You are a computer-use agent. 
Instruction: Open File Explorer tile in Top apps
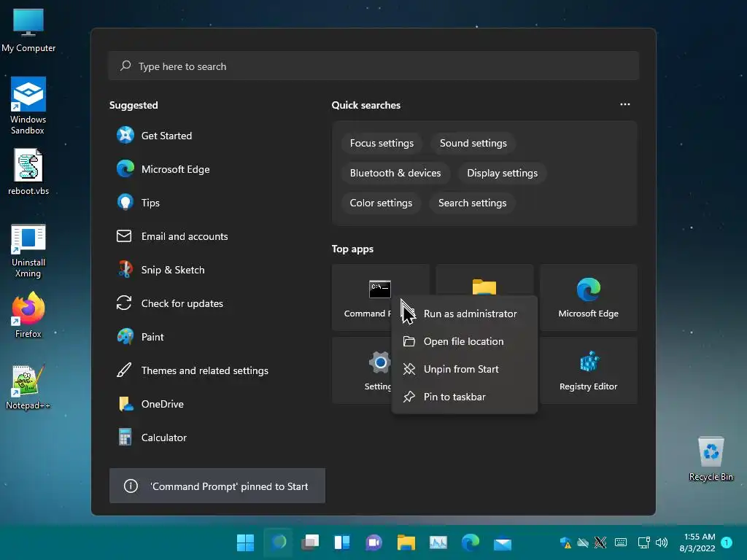coord(484,280)
